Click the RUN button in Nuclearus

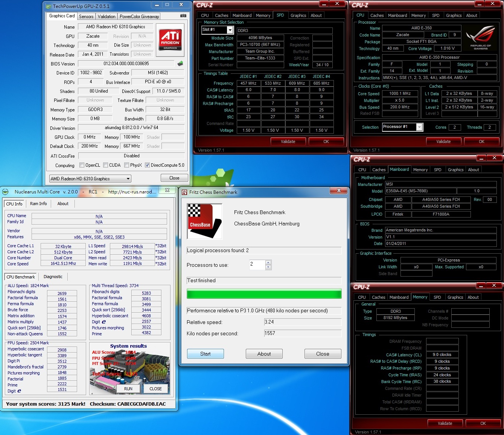click(128, 389)
